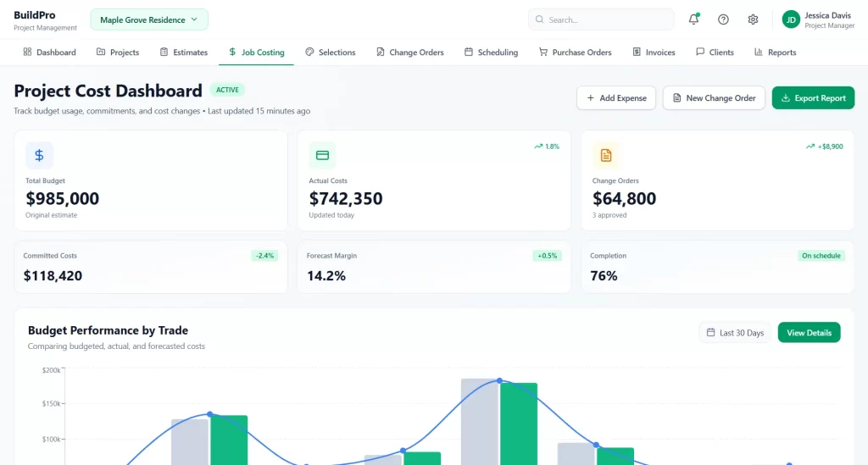Screen dimensions: 868x465
Task: Click the "3 approved" label
Action: click(x=609, y=215)
